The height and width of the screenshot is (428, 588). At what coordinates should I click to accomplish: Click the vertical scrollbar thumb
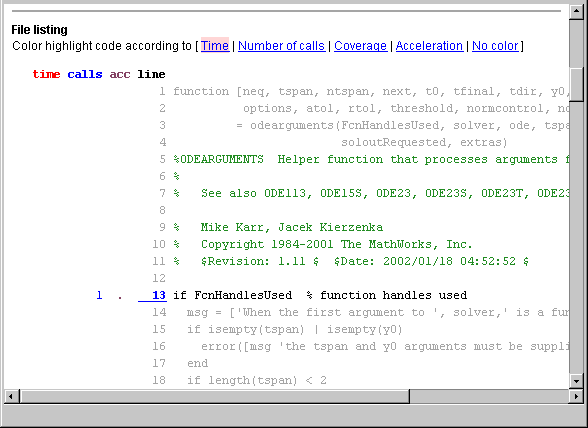pyautogui.click(x=576, y=84)
